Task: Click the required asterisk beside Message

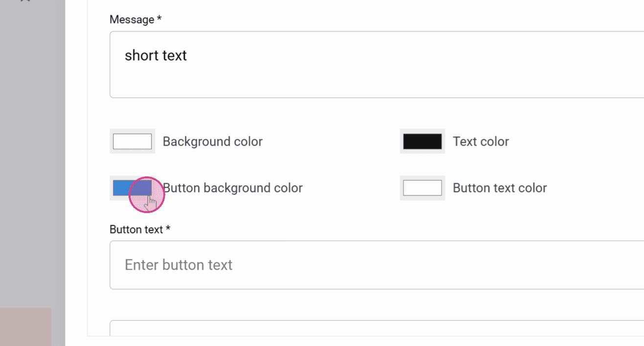Action: click(159, 20)
